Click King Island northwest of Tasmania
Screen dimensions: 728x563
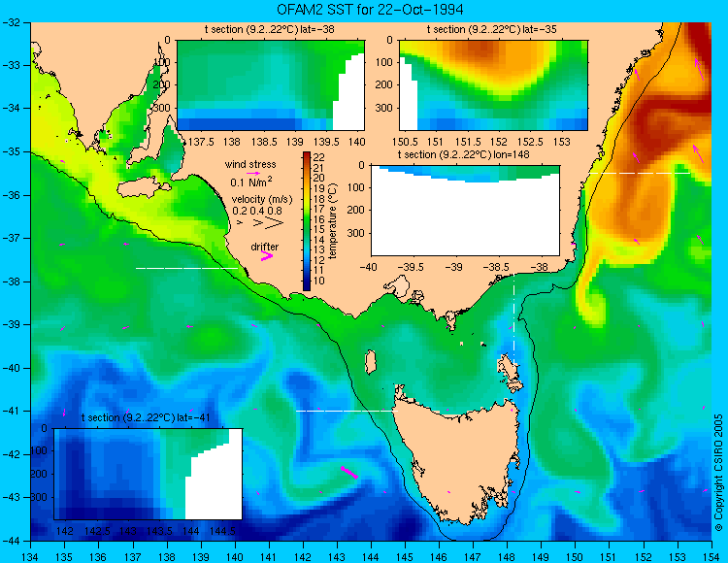[370, 362]
